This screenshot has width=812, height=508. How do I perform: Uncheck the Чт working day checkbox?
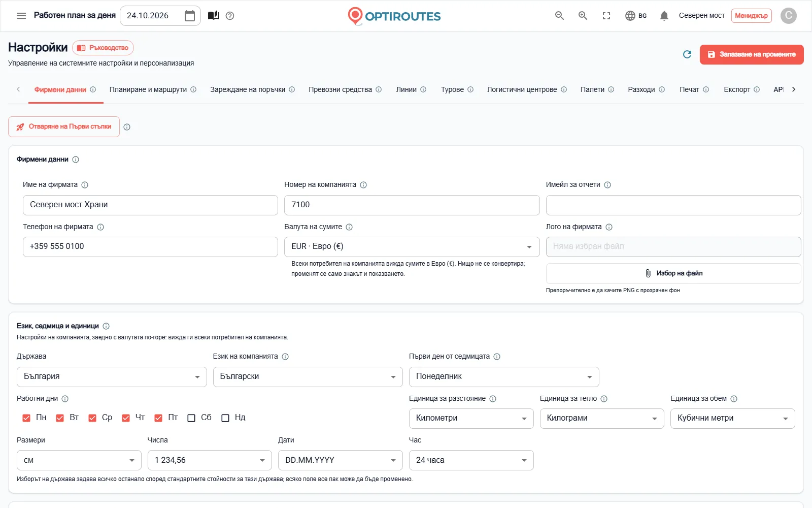pos(126,418)
